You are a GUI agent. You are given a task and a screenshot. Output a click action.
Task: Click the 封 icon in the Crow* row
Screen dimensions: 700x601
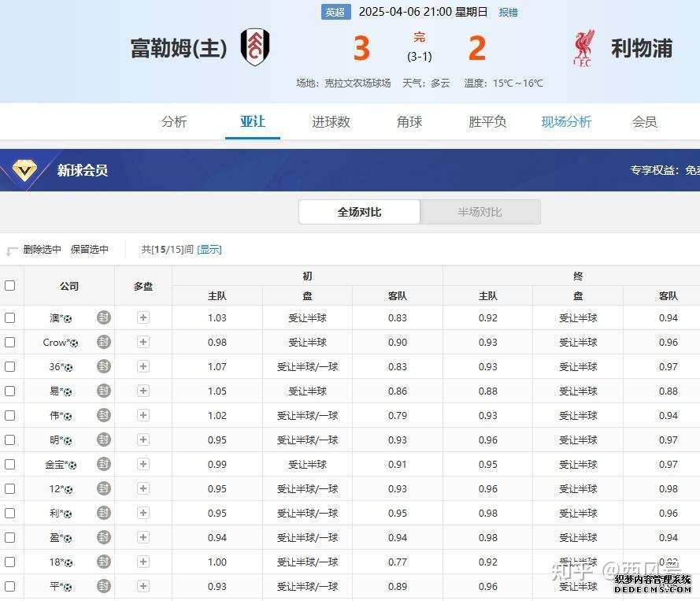pos(104,342)
